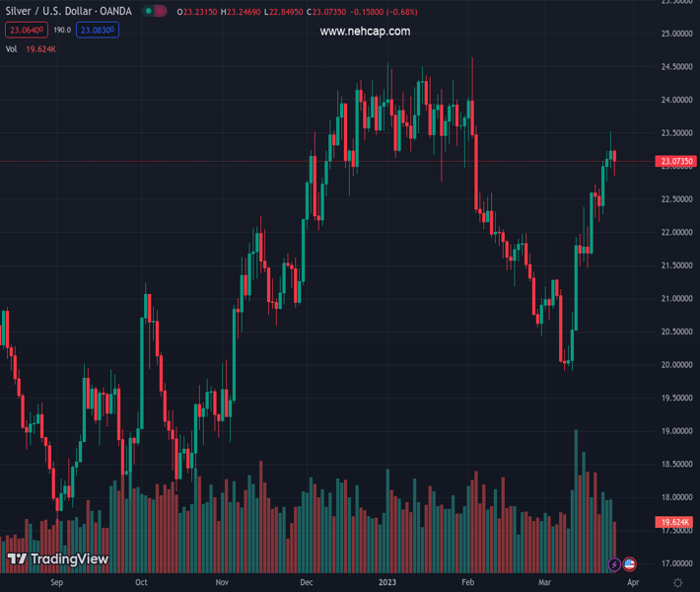Click the Oct label on time axis

141,583
